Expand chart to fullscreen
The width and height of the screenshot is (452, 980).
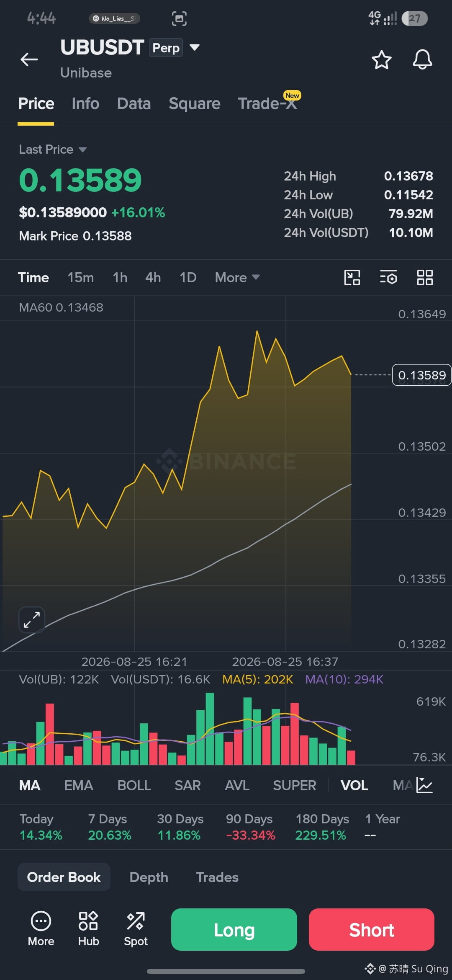pos(32,620)
